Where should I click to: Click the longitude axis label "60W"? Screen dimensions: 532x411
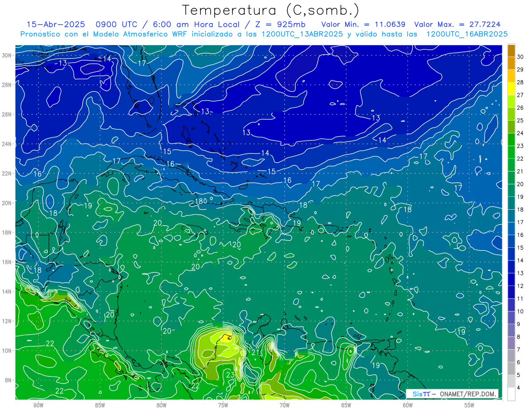408,405
